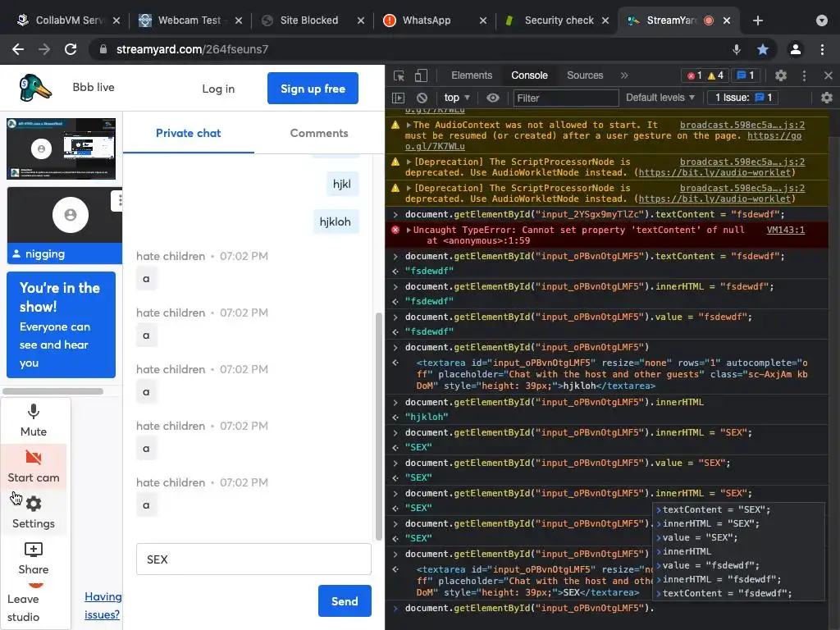This screenshot has height=630, width=840.
Task: Open the VM143:1 source link
Action: 785,230
